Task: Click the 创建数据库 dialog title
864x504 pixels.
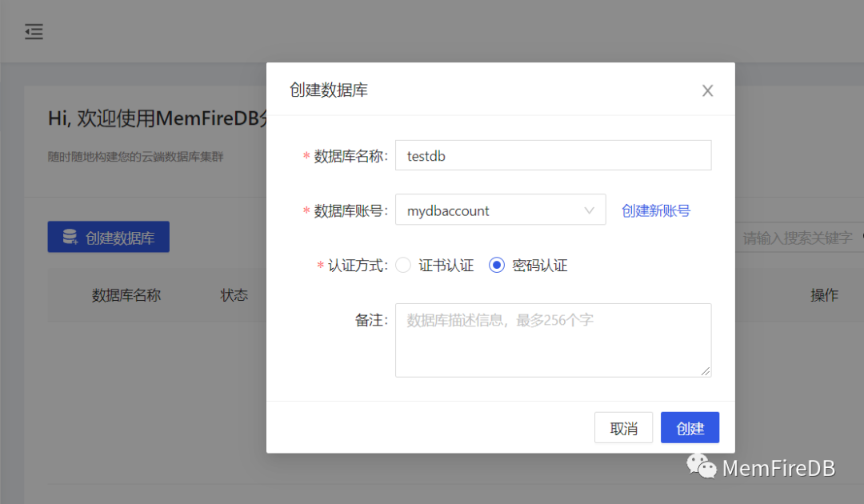Action: [x=329, y=90]
